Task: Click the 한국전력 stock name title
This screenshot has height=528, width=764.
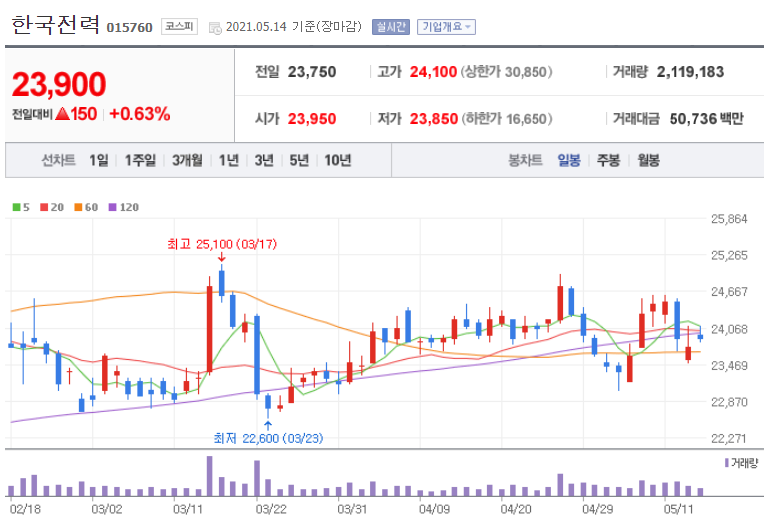Action: pos(55,24)
